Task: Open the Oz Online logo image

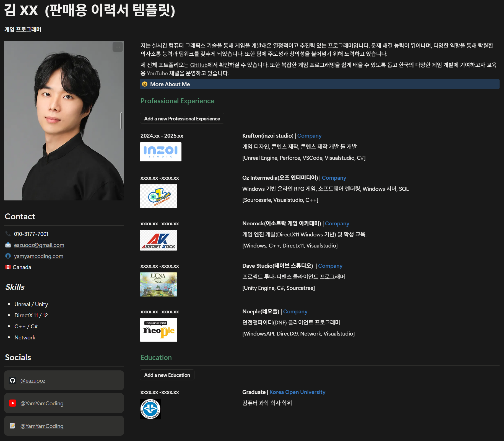Action: pyautogui.click(x=159, y=196)
